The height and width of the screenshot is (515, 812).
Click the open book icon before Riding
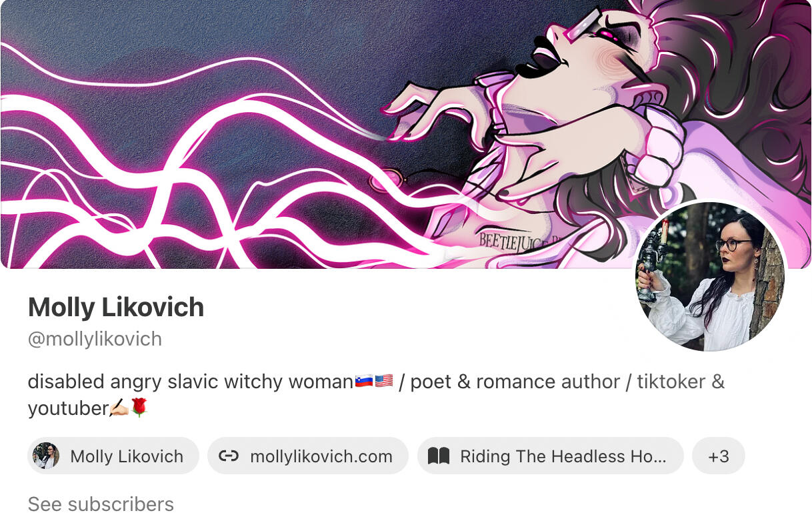click(438, 456)
